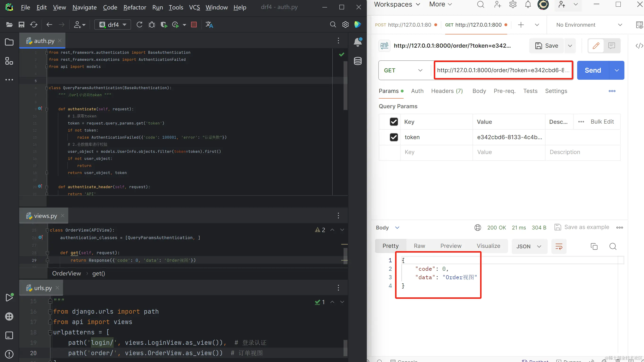Click the red Stop run icon
Image resolution: width=644 pixels, height=362 pixels.
pyautogui.click(x=194, y=25)
